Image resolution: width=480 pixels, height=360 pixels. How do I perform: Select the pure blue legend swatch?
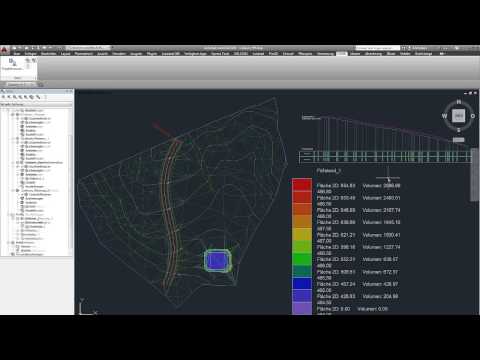(302, 283)
